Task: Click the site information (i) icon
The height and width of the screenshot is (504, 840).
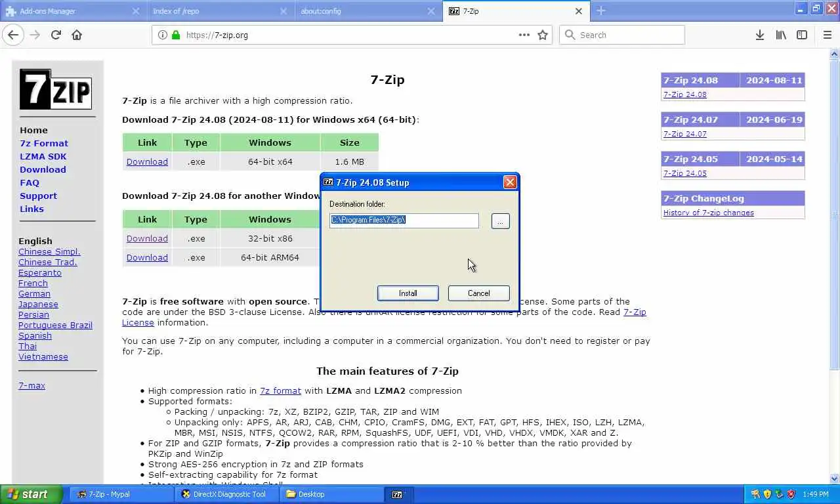Action: coord(163,35)
